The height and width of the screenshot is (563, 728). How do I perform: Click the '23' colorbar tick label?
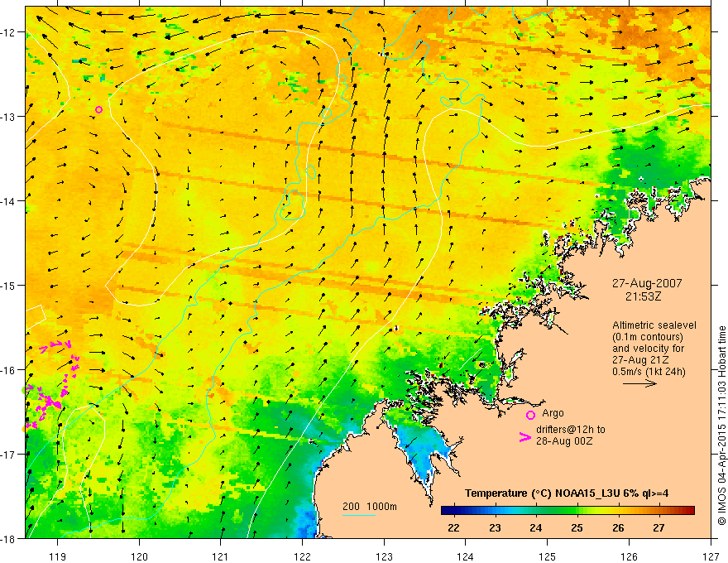[x=495, y=527]
